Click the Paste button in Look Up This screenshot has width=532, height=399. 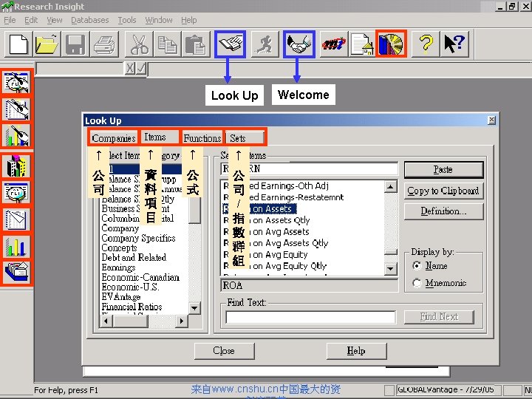[443, 169]
